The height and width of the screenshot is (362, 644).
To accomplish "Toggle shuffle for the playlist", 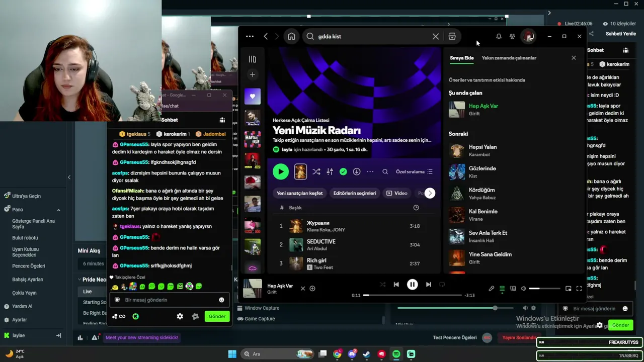I will (x=316, y=171).
